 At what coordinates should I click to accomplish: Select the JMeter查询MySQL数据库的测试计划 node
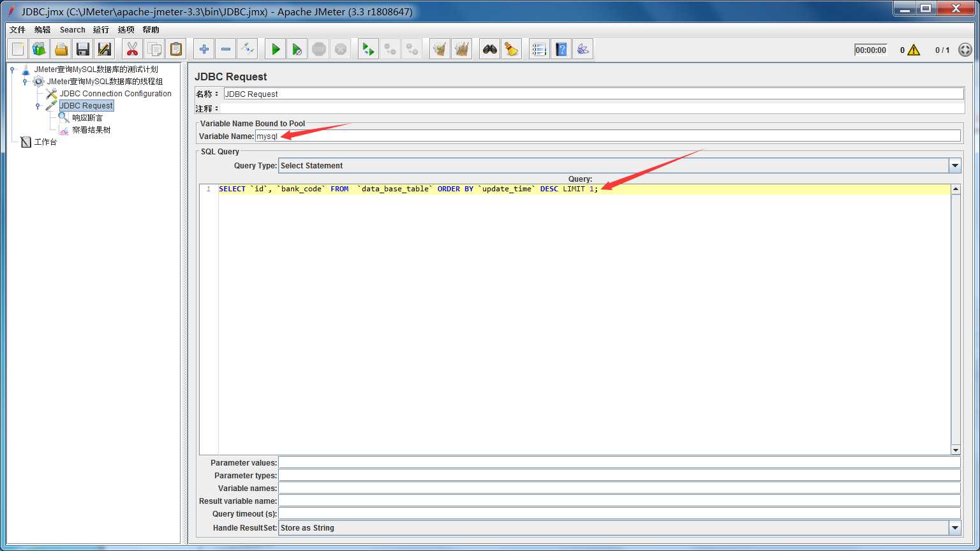click(x=96, y=70)
